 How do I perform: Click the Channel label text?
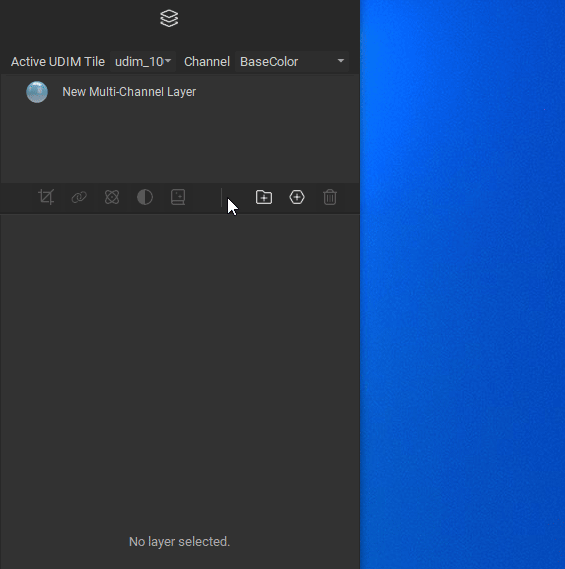click(x=207, y=62)
